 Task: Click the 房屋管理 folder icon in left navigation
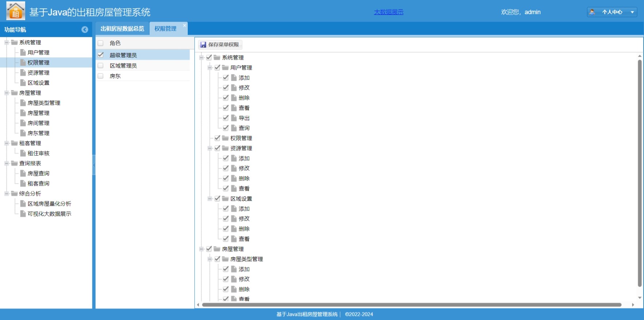(x=15, y=93)
